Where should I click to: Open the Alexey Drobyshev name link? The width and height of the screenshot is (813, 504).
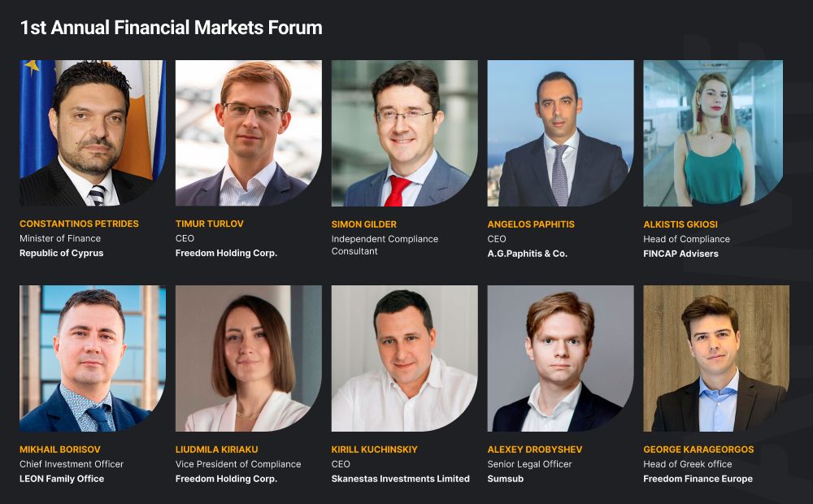[x=534, y=450]
